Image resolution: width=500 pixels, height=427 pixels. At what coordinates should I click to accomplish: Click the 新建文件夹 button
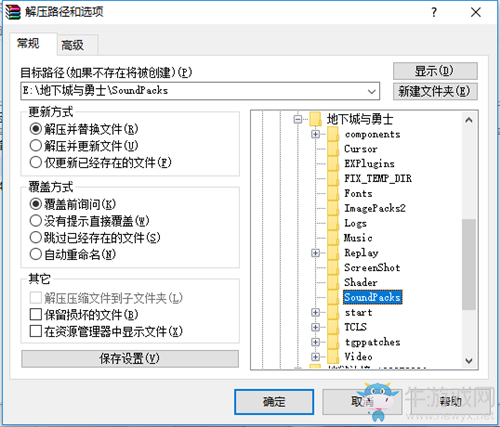[435, 91]
